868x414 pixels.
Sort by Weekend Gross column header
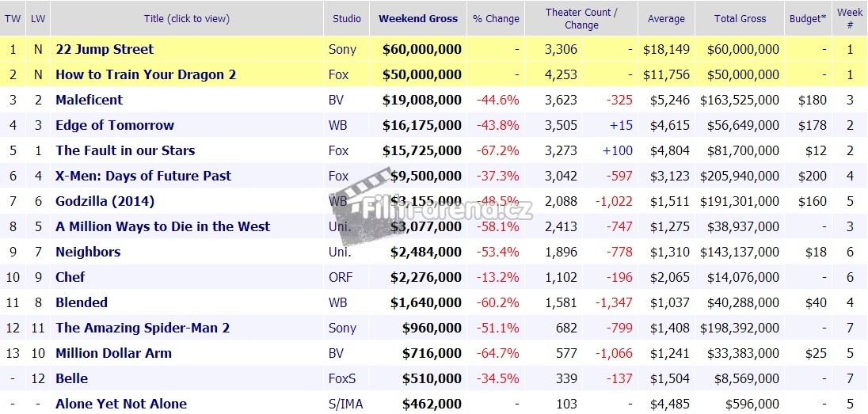click(x=418, y=18)
